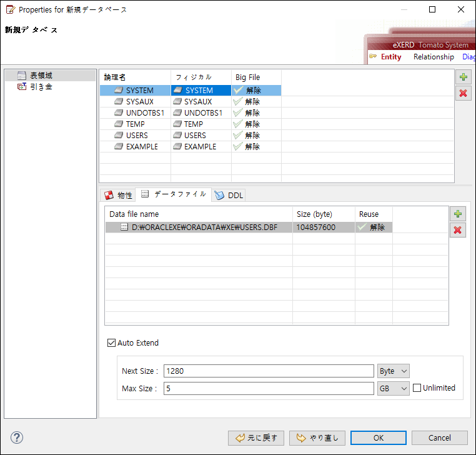Click the Entity key icon in banner

click(x=373, y=56)
